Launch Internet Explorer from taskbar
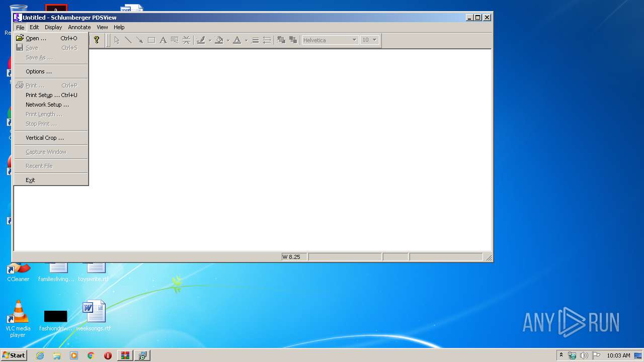The height and width of the screenshot is (362, 644). coord(40,355)
